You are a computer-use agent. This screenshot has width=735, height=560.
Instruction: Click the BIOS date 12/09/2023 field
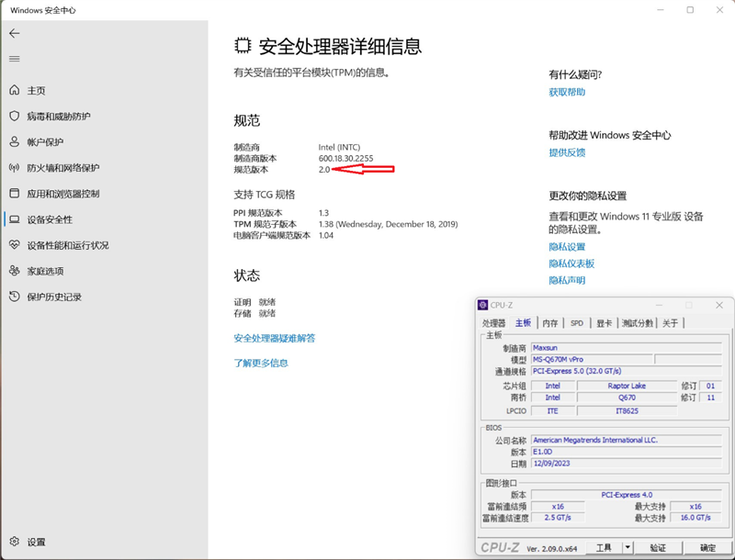pyautogui.click(x=627, y=463)
